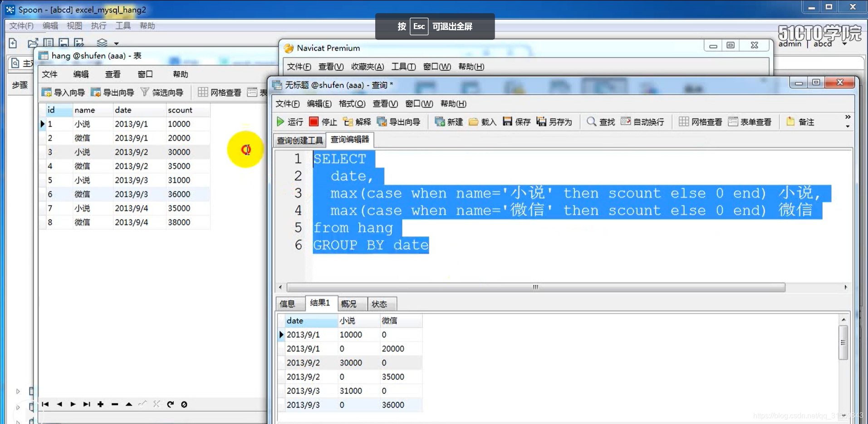Open layers dropdown in Spoon toolbar
Viewport: 868px width, 424px height.
[x=117, y=44]
